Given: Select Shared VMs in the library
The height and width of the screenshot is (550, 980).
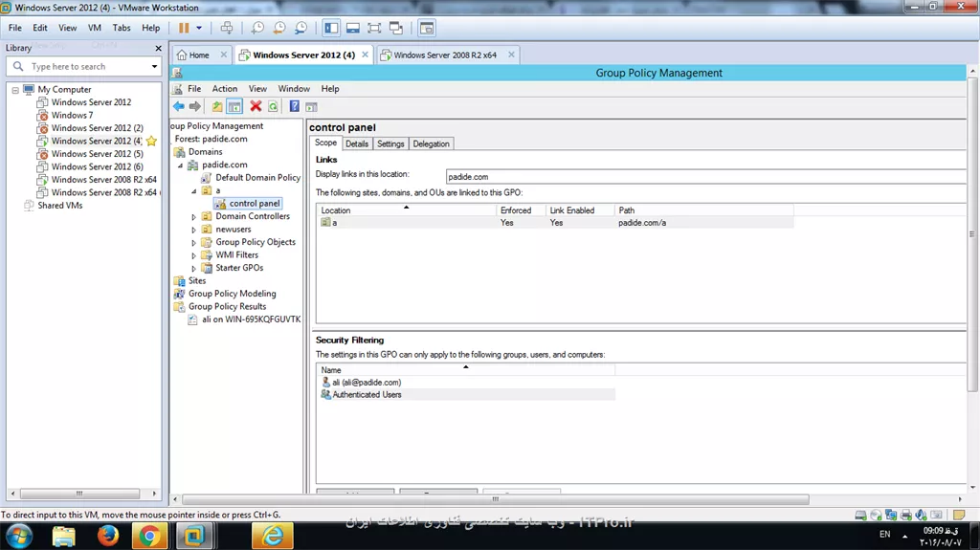Looking at the screenshot, I should pyautogui.click(x=60, y=205).
